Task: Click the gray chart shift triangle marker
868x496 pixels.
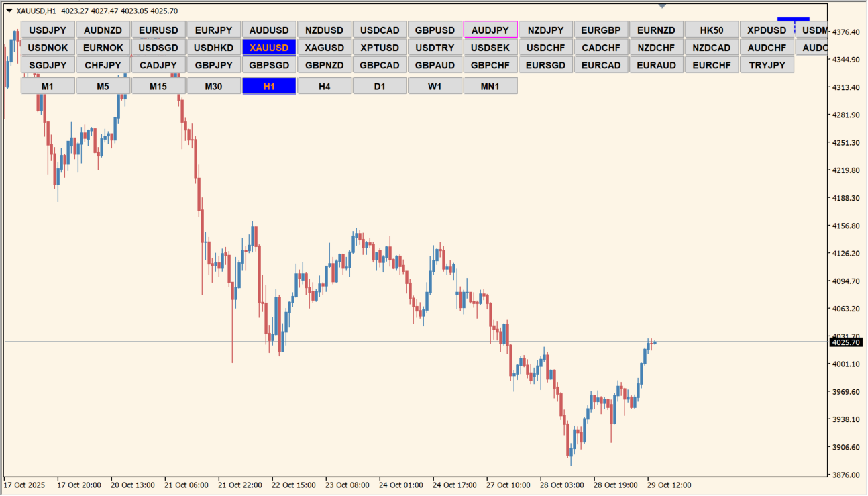Action: [x=662, y=6]
